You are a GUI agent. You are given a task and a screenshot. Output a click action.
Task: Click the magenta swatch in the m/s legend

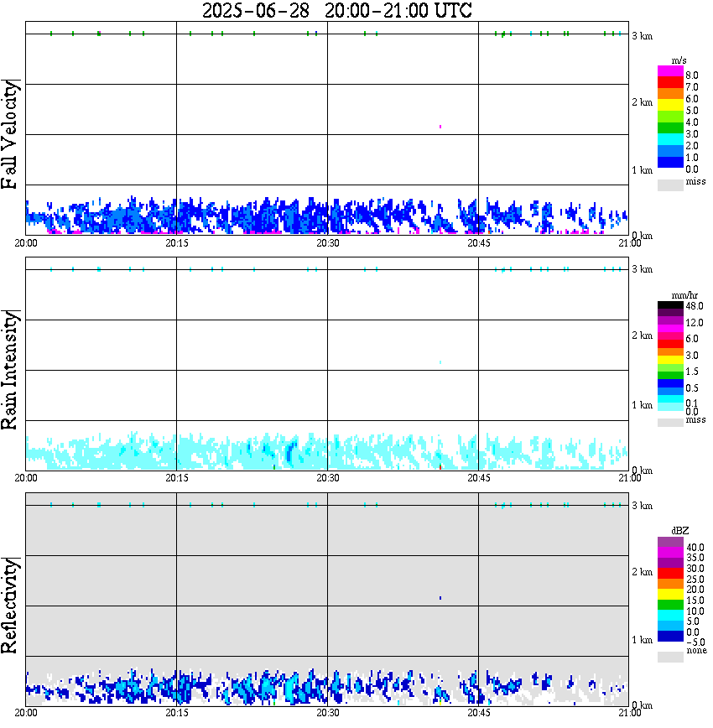(670, 71)
